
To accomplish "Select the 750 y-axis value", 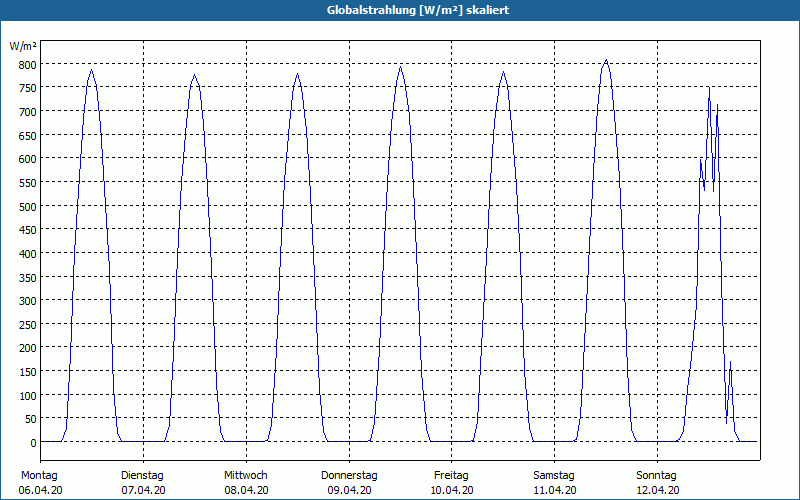I will 28,88.
